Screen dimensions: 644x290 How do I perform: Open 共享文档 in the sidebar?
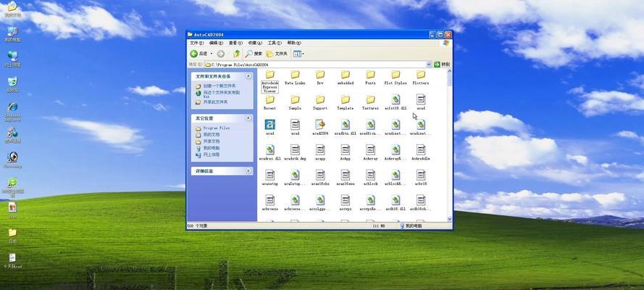[211, 141]
